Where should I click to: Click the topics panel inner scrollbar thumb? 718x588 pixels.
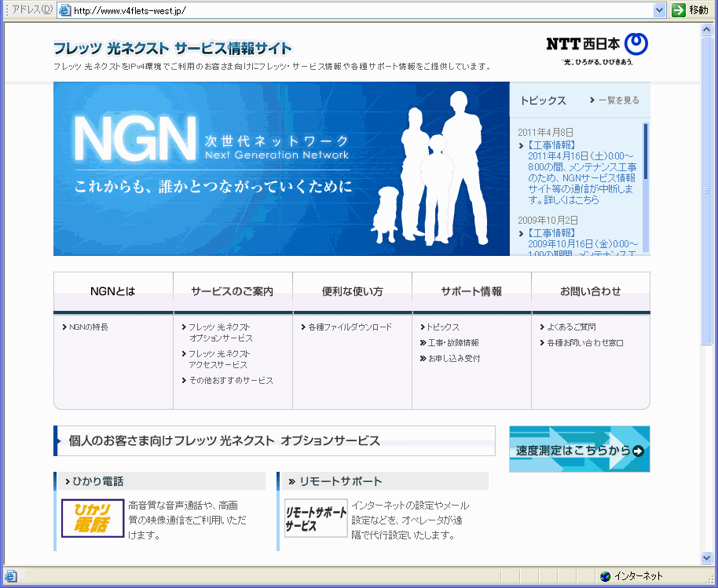646,151
